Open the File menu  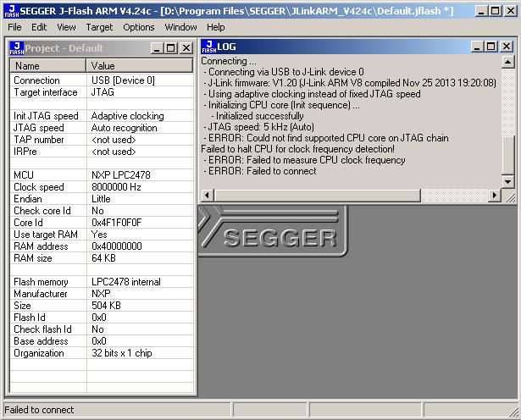14,27
